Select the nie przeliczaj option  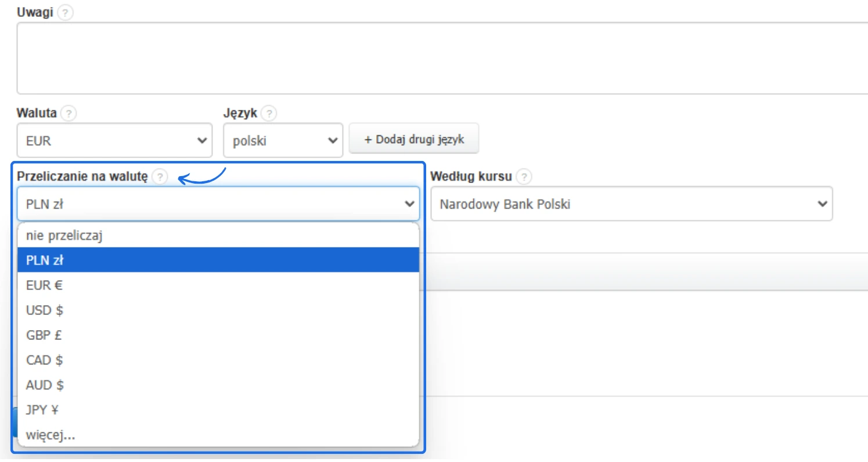pos(218,236)
